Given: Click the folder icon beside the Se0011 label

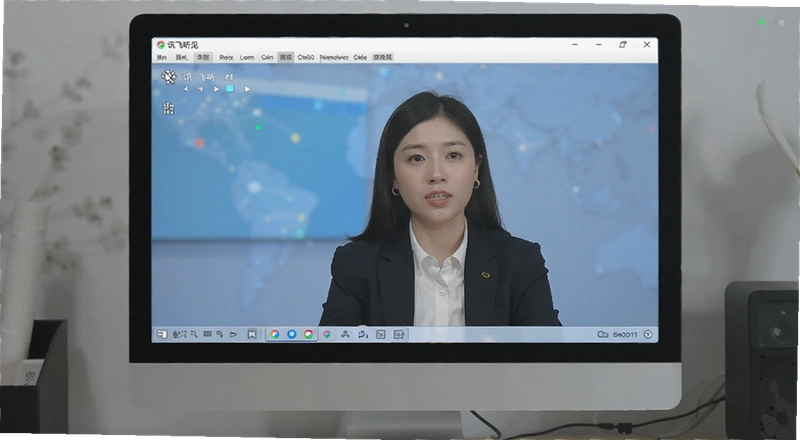Looking at the screenshot, I should click(x=603, y=334).
